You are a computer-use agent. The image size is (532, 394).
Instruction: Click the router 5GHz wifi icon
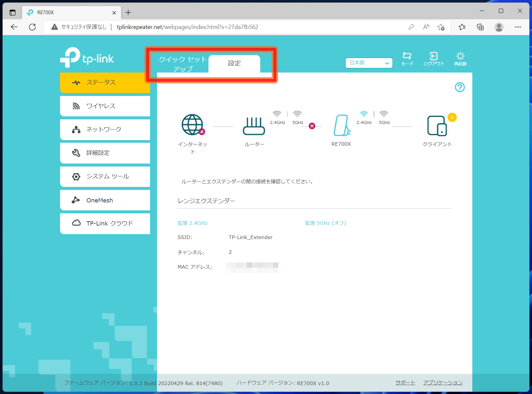(x=297, y=114)
